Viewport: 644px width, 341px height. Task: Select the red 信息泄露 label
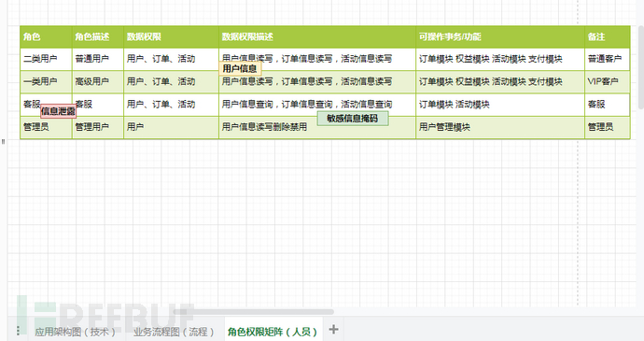58,111
